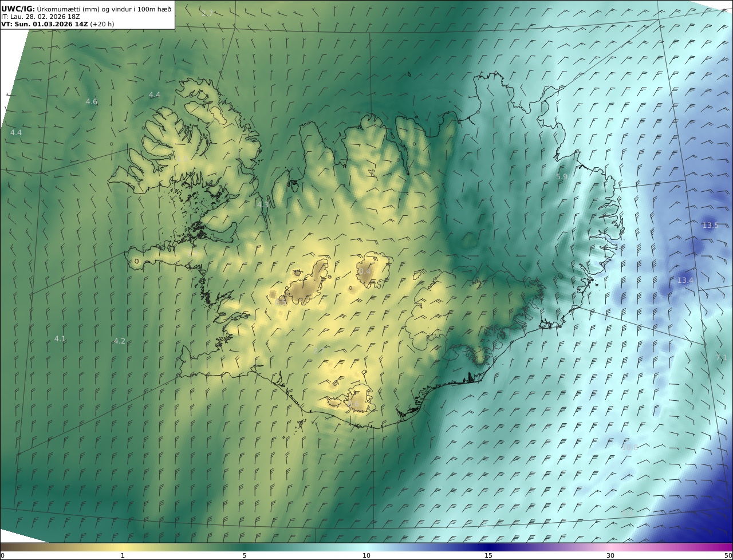Image resolution: width=733 pixels, height=560 pixels.
Task: Click the 7.1 value near the east edge
Action: tap(722, 357)
